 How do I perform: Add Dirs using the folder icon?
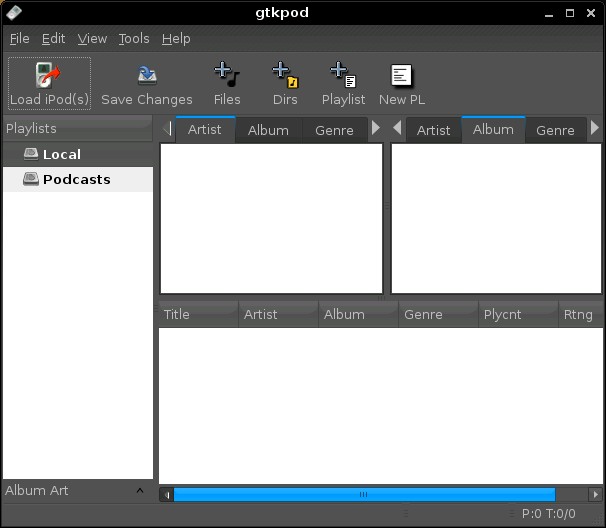pos(285,75)
